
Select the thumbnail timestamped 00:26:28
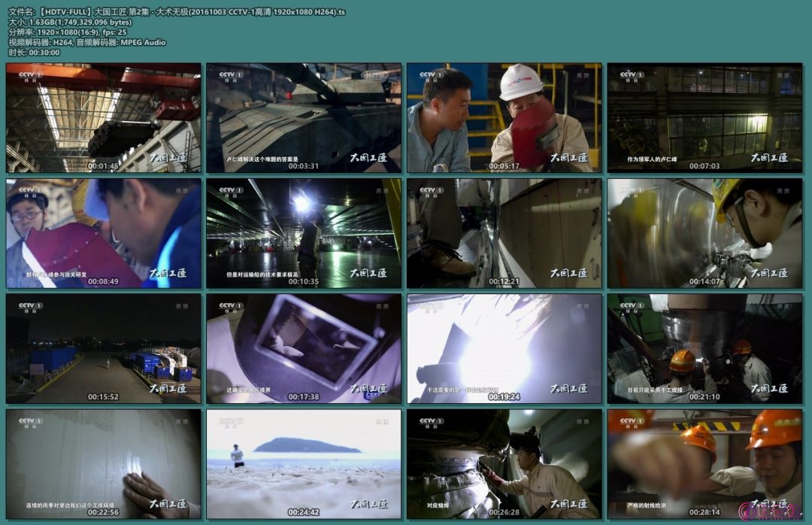point(504,464)
